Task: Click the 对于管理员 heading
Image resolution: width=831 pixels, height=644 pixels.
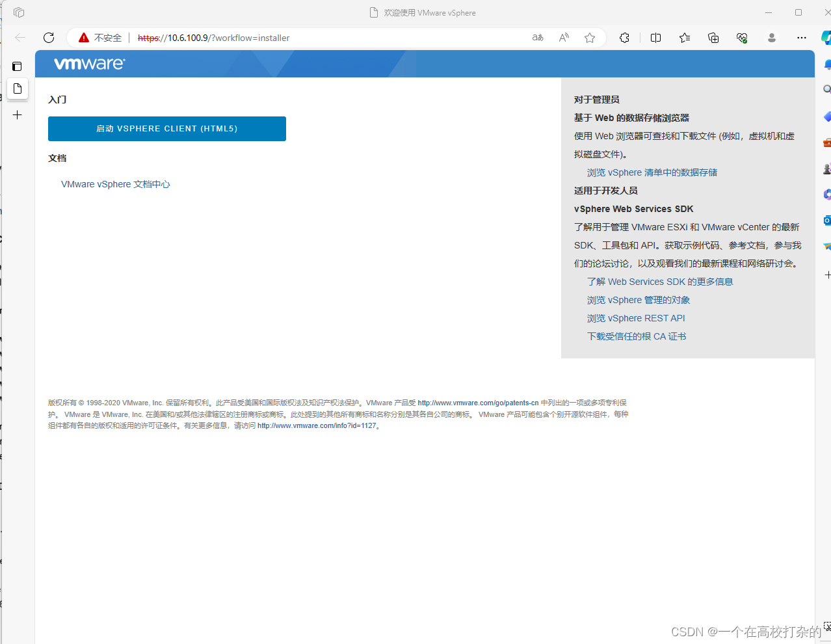Action: [597, 100]
